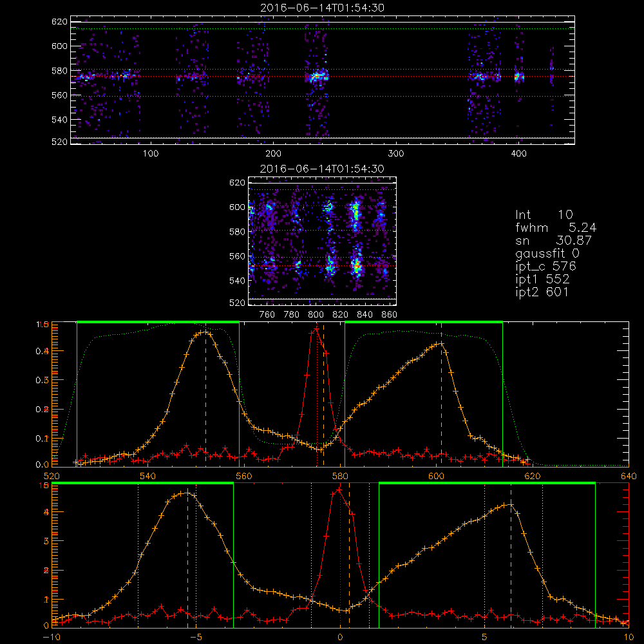This screenshot has height=644, width=644.
Task: Click the 'ipt1 552' readout line
Action: [542, 279]
